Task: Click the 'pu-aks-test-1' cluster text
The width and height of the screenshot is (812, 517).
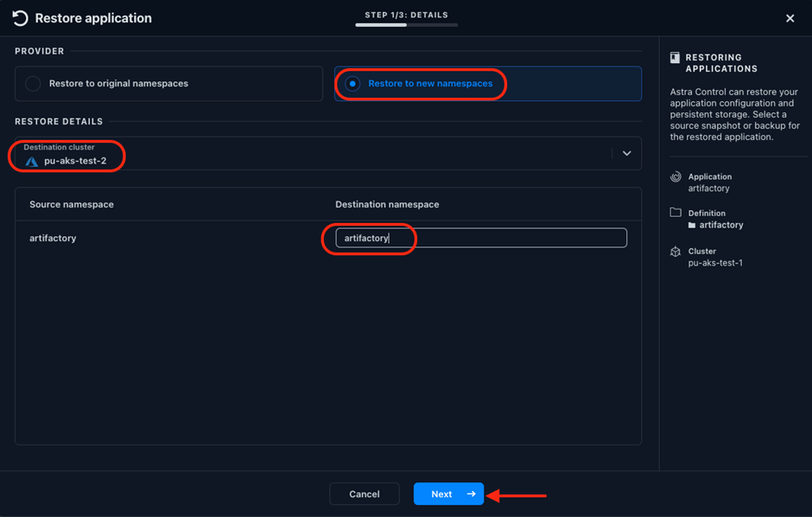Action: [715, 263]
